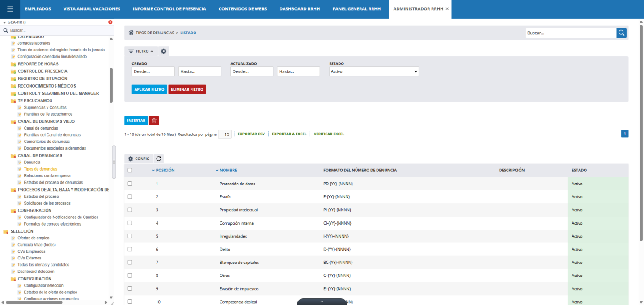Click the home icon in breadcrumb
Image resolution: width=644 pixels, height=305 pixels.
(x=131, y=33)
